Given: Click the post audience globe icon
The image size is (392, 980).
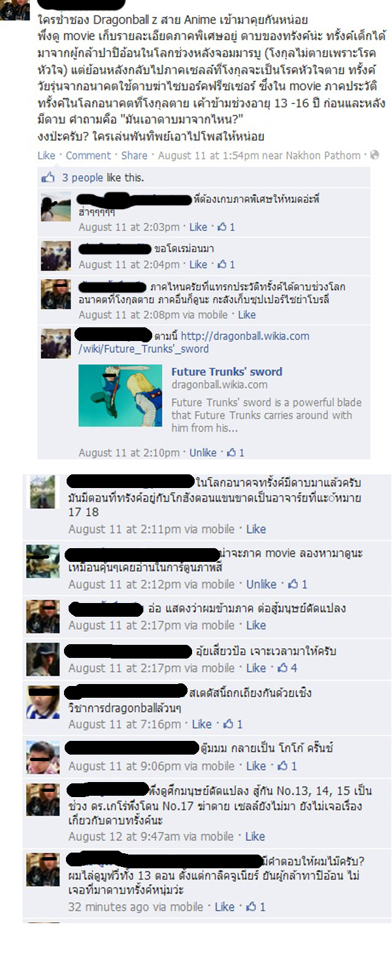Looking at the screenshot, I should click(x=374, y=155).
